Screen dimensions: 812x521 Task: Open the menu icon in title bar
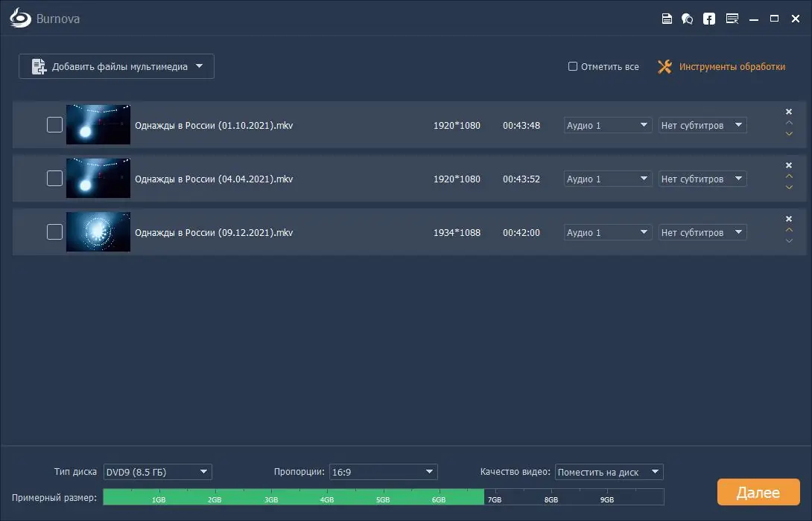point(732,19)
